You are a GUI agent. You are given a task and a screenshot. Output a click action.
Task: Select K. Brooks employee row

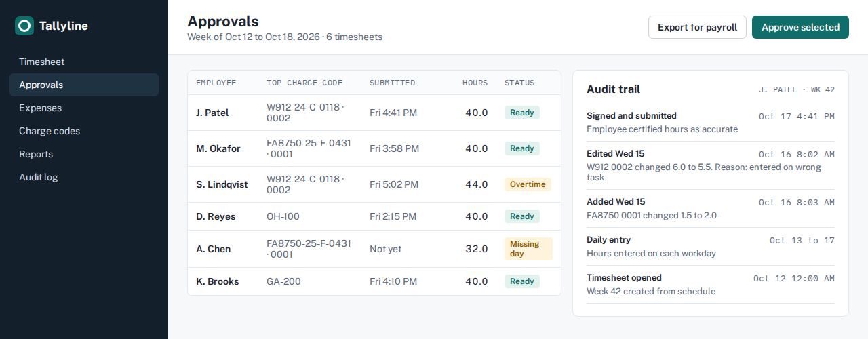pyautogui.click(x=374, y=281)
